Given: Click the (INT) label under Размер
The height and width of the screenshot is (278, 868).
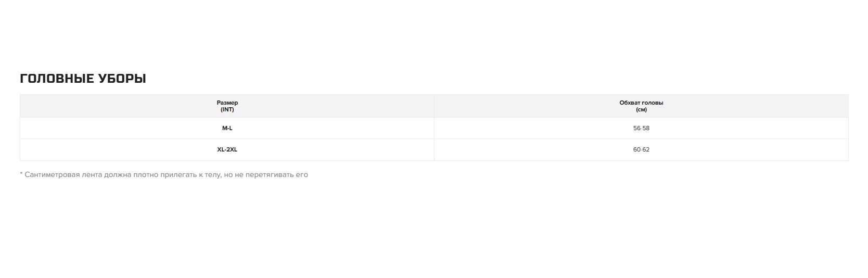Looking at the screenshot, I should (227, 110).
